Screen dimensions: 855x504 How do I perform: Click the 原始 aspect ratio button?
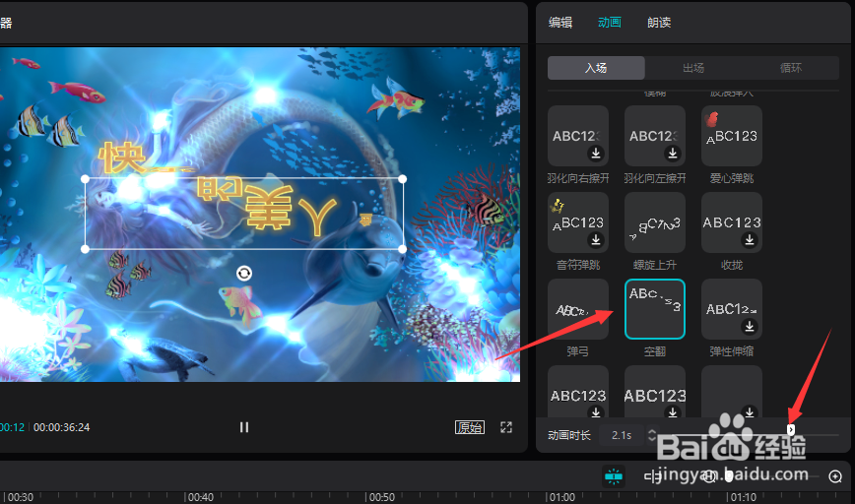click(x=470, y=427)
